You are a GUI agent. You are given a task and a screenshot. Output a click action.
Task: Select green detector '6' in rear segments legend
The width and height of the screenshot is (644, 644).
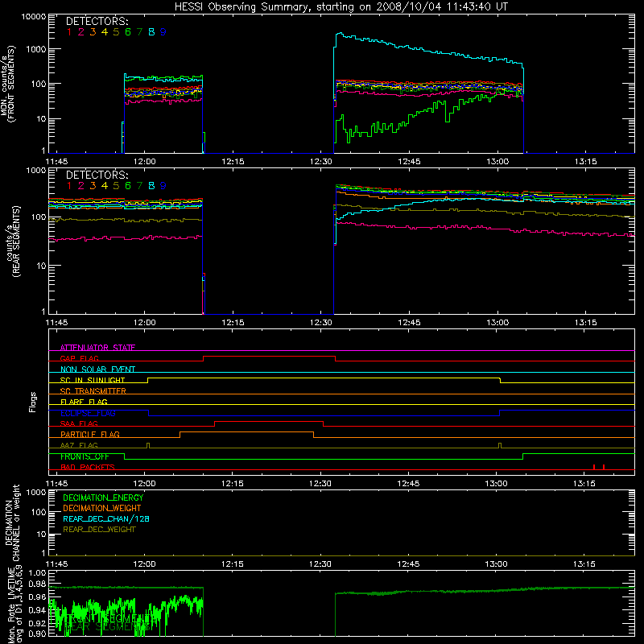pyautogui.click(x=128, y=186)
